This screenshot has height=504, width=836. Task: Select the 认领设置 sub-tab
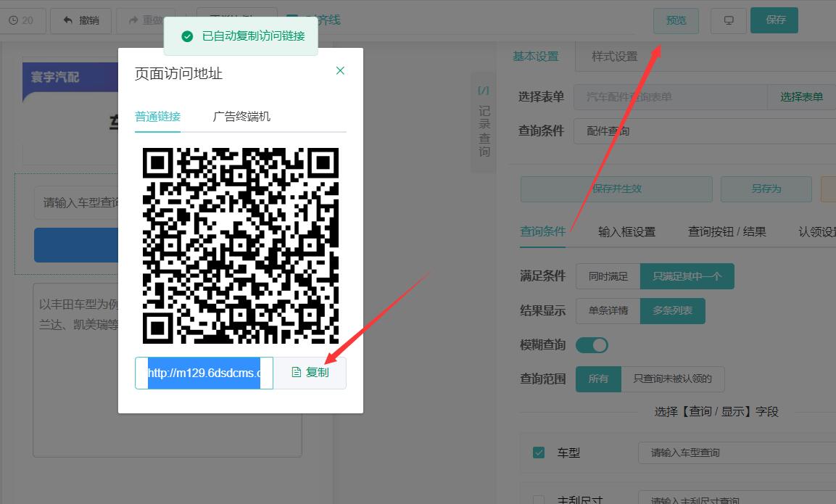817,231
